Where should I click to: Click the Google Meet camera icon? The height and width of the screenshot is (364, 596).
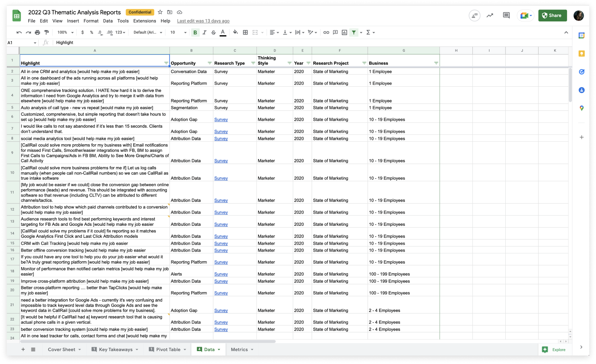pos(524,15)
